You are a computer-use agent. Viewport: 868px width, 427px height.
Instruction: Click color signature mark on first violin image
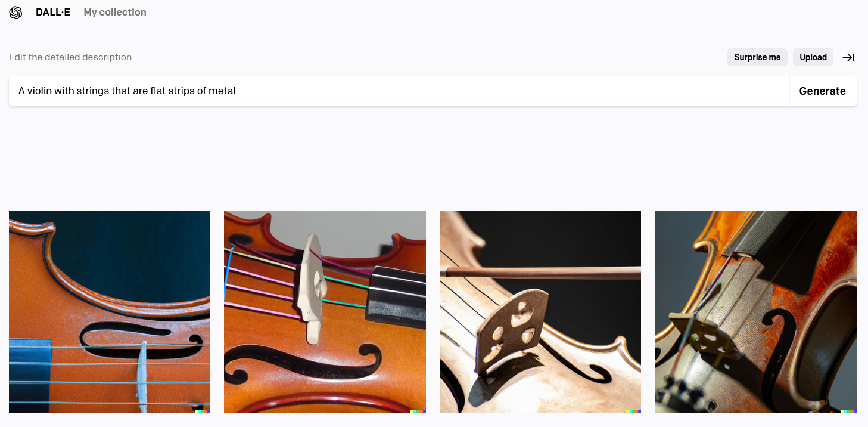203,411
